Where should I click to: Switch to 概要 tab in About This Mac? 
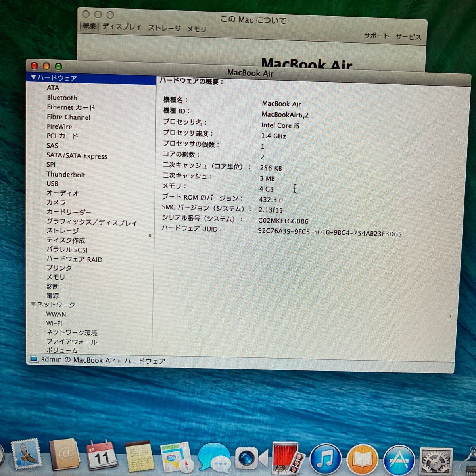click(x=90, y=26)
